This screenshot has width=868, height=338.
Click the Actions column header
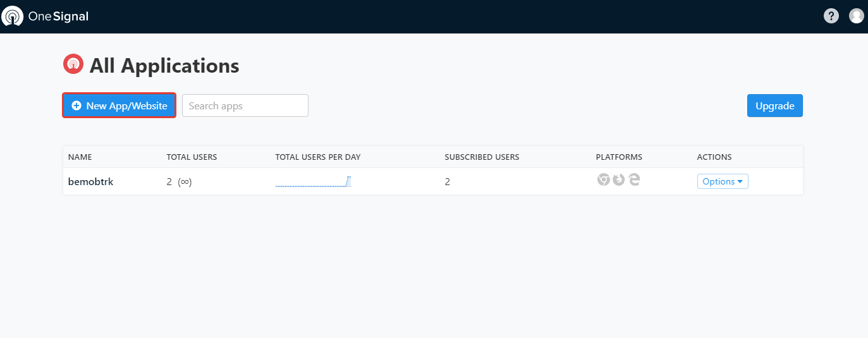(714, 157)
